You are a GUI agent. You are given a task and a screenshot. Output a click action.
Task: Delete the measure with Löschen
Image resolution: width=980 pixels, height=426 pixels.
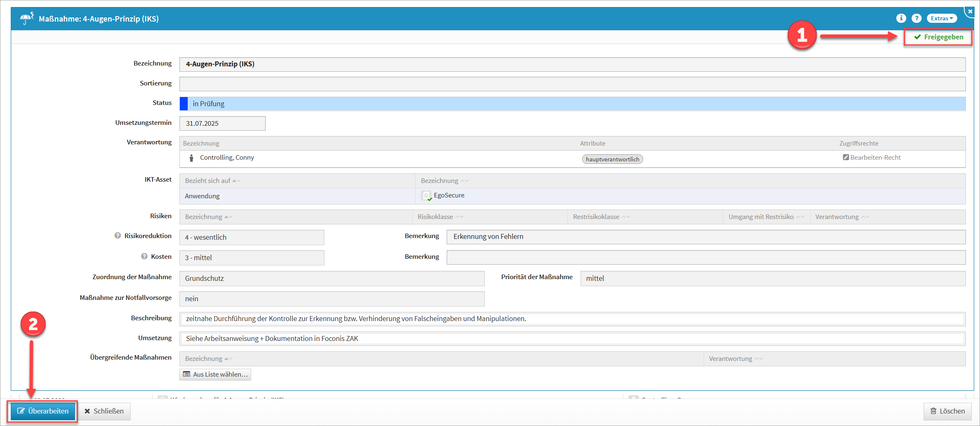[947, 411]
